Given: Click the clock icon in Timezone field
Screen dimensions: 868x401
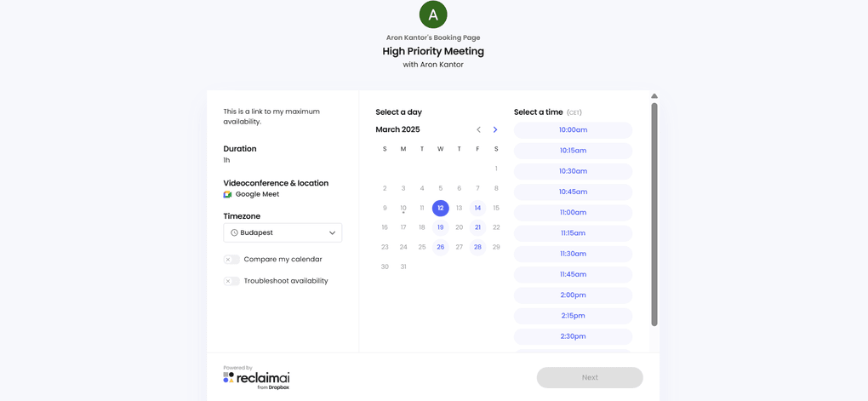Looking at the screenshot, I should pos(234,232).
